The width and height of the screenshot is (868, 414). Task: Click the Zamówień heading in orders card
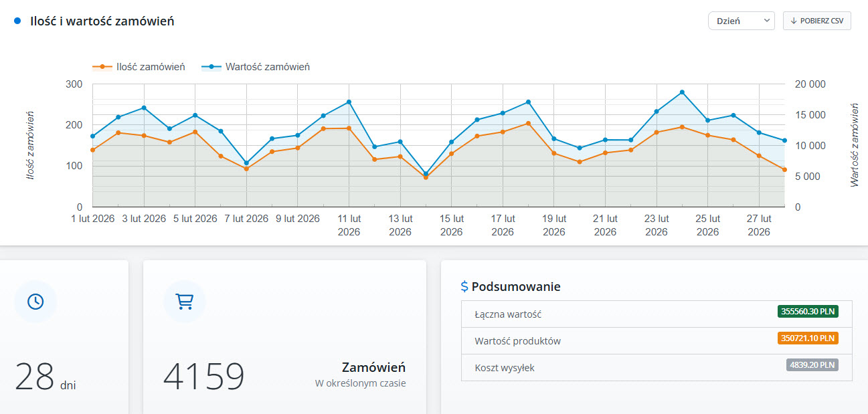(x=373, y=367)
